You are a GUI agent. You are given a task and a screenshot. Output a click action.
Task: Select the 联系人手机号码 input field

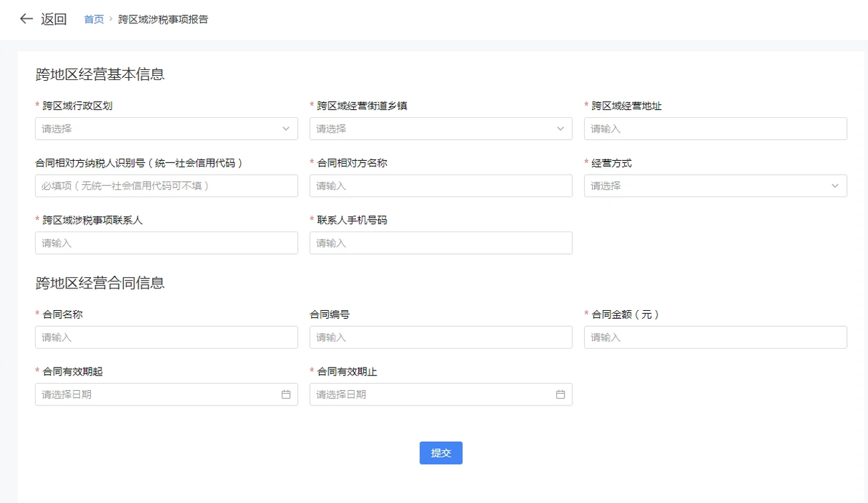(441, 243)
